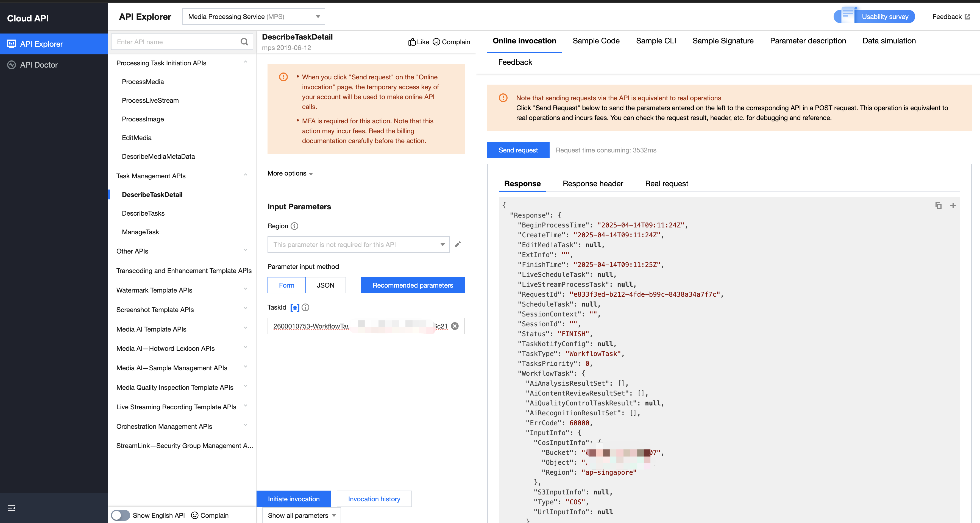Viewport: 980px width, 523px height.
Task: Click the Region edit pencil icon
Action: (x=458, y=244)
